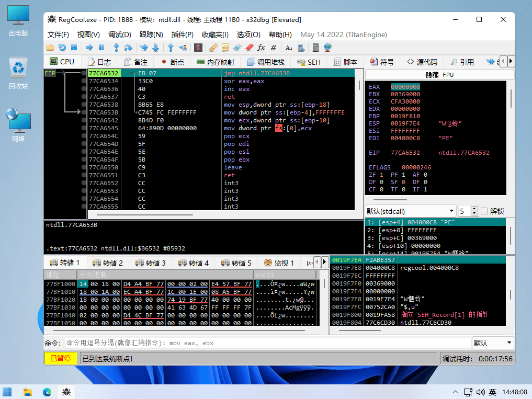Viewport: 532px width, 399px height.
Task: Toggle breakpoint bullet at address 77CA6542
Action: coord(84,120)
